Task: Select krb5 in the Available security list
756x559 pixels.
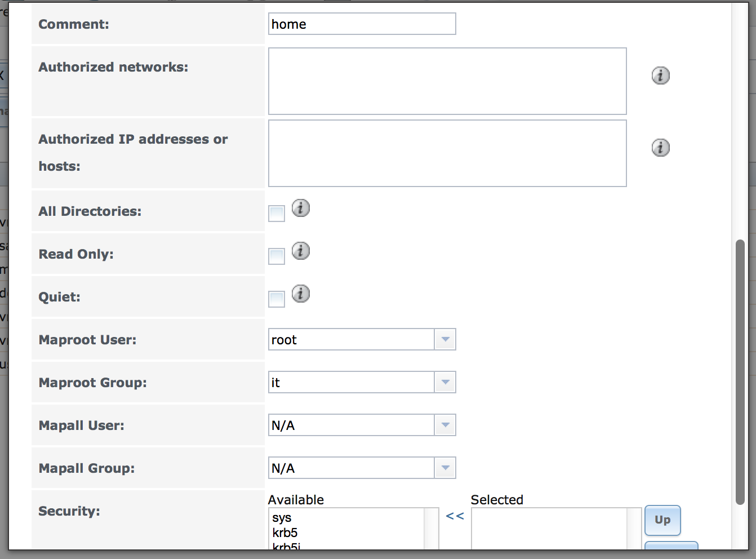Action: pyautogui.click(x=284, y=533)
